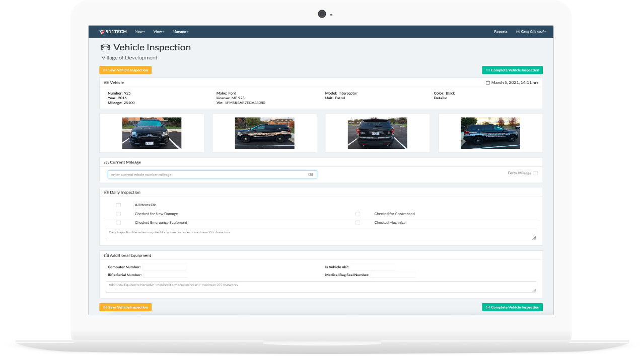Click the Current Mileage gauge icon
644x356 pixels.
[106, 162]
